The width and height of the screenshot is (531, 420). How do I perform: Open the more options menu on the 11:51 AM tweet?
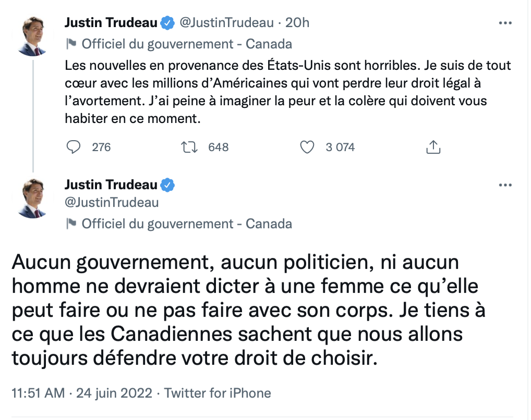point(505,185)
